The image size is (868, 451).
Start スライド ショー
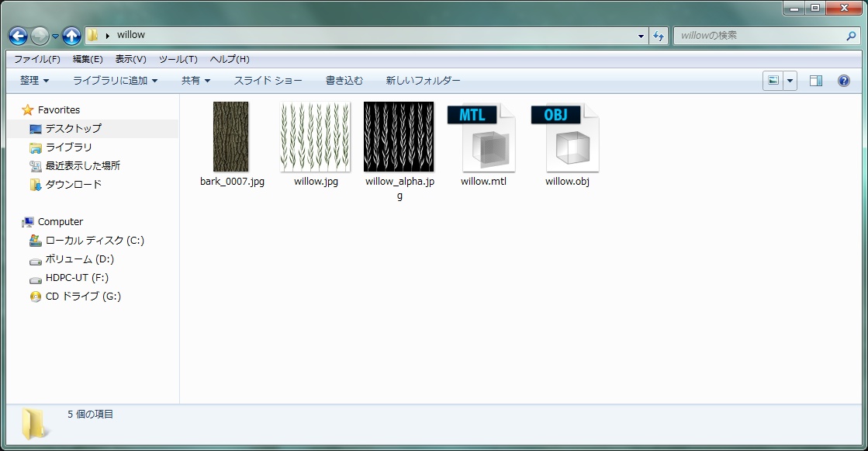[268, 80]
